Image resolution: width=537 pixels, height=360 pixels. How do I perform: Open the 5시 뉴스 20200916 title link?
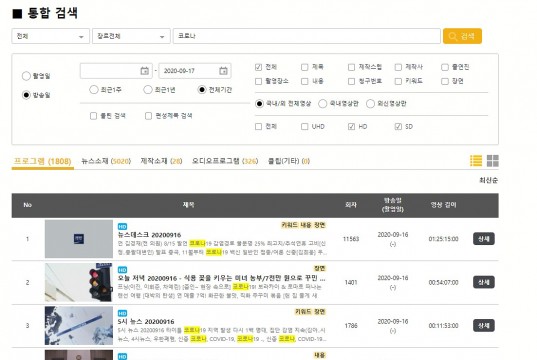click(146, 322)
